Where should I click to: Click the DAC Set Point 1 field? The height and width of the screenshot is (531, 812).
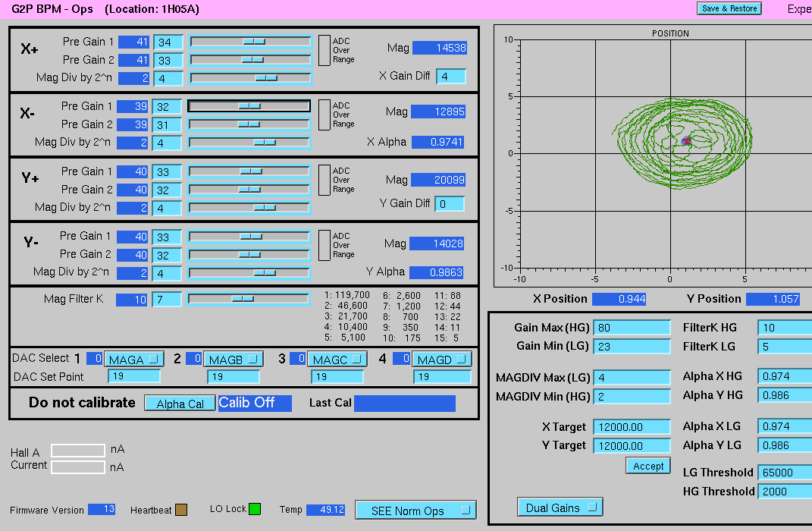[x=134, y=376]
